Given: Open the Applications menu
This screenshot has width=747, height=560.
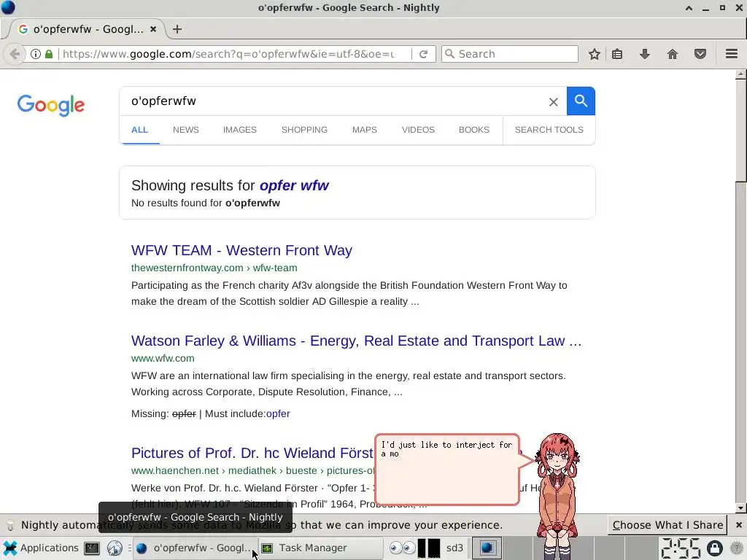Looking at the screenshot, I should tap(41, 548).
